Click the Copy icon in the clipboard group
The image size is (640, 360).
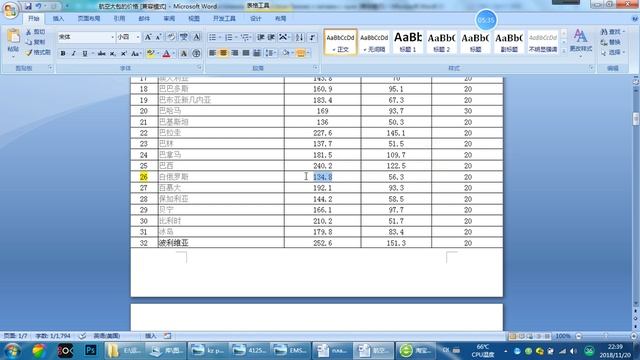click(x=29, y=42)
